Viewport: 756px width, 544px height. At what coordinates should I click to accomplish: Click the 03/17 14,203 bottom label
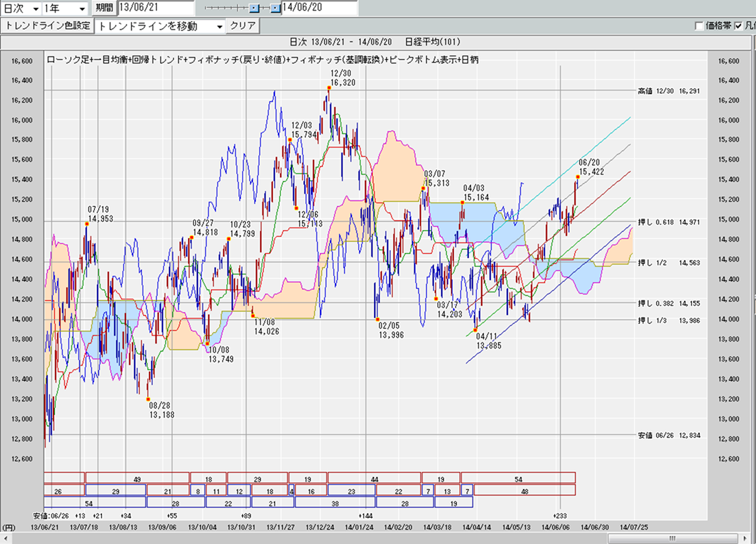point(450,309)
